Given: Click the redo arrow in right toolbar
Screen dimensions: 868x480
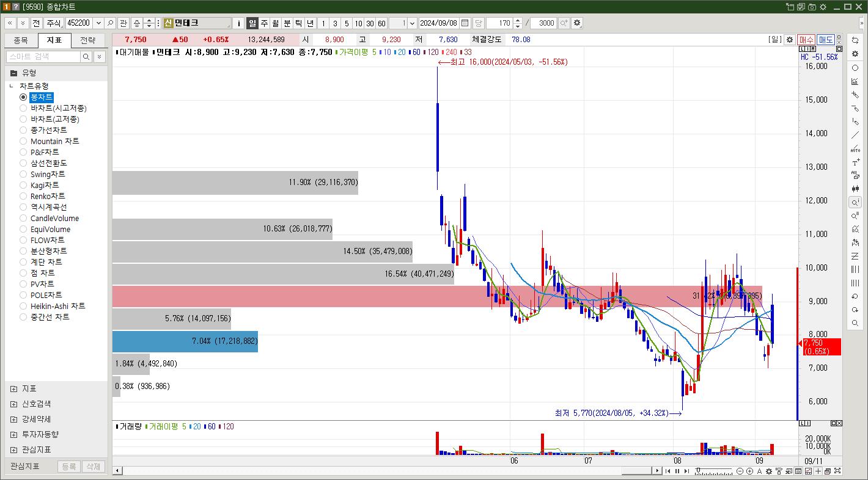Looking at the screenshot, I should tap(855, 310).
